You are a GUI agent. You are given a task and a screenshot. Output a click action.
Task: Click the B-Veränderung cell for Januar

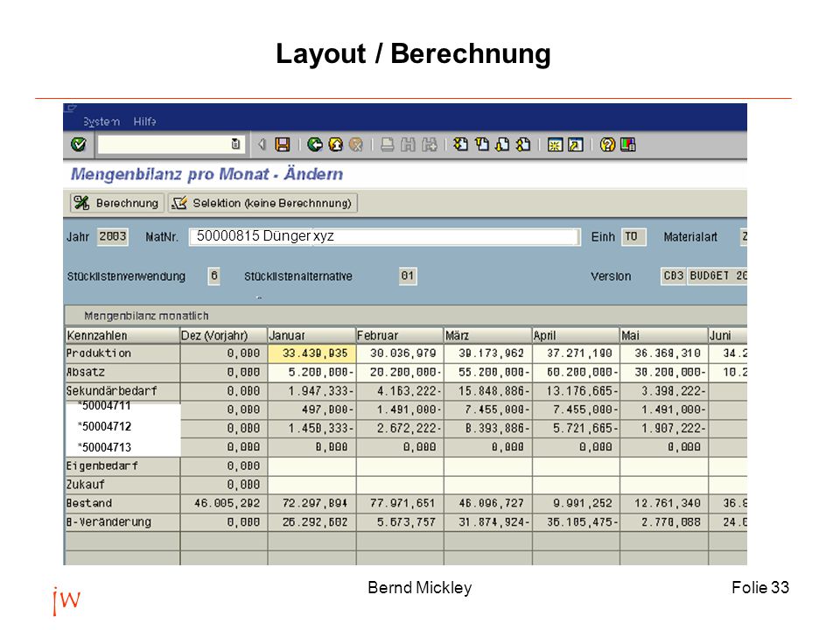311,522
